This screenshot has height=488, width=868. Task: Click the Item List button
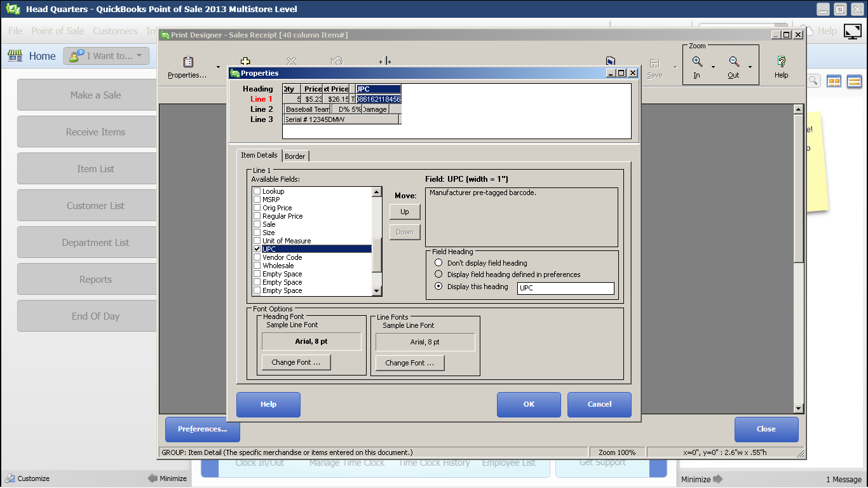pyautogui.click(x=87, y=168)
